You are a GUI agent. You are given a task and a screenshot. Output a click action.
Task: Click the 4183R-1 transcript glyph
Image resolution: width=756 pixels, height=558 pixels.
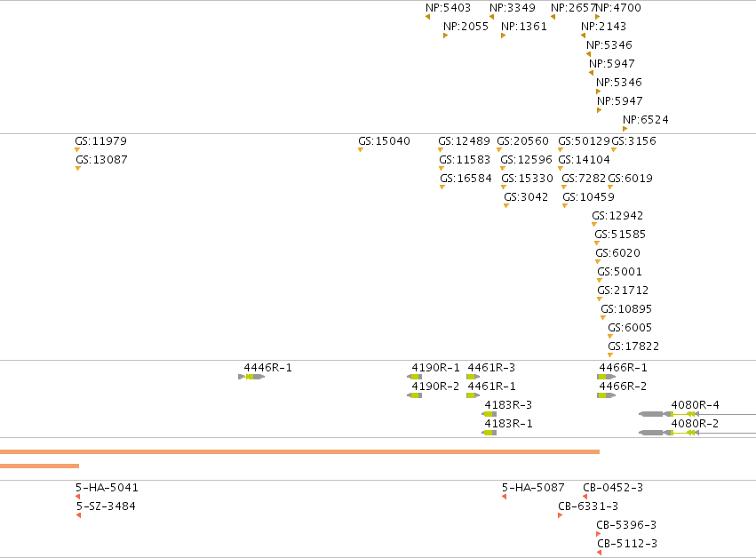489,433
